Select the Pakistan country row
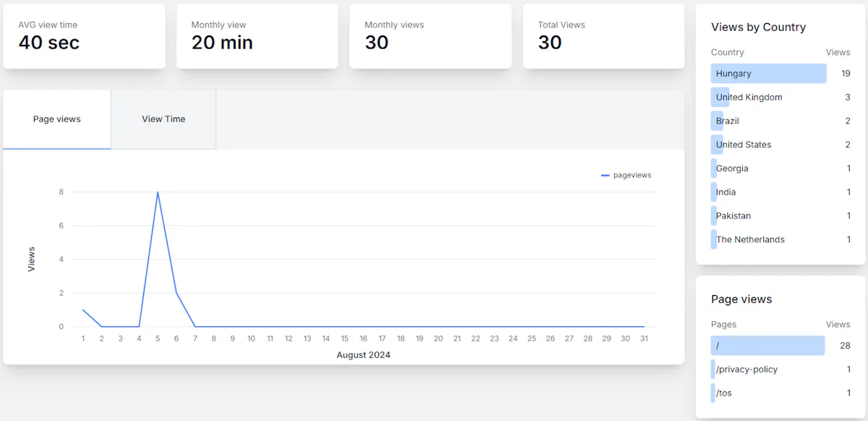868x421 pixels. coord(780,216)
